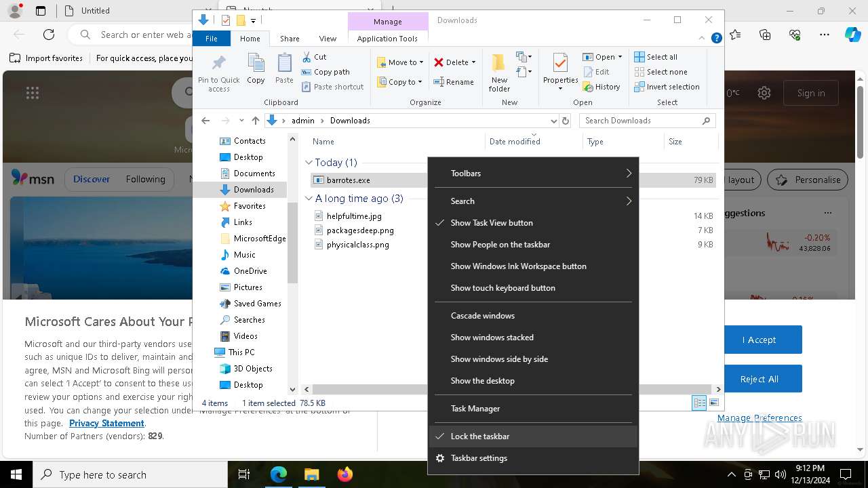The image size is (868, 488).
Task: Switch to the Share tab
Action: click(290, 39)
